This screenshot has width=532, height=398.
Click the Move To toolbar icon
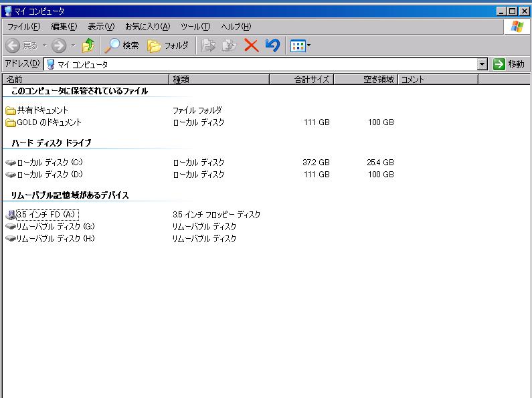(x=208, y=45)
